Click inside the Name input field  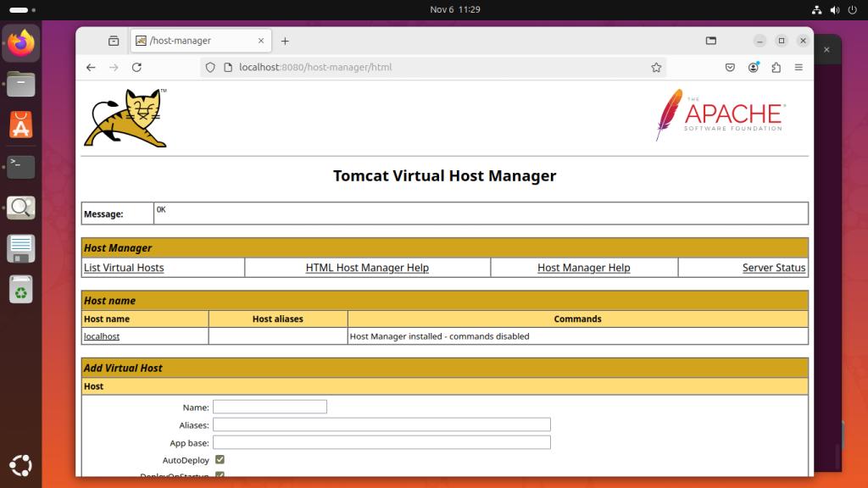269,406
